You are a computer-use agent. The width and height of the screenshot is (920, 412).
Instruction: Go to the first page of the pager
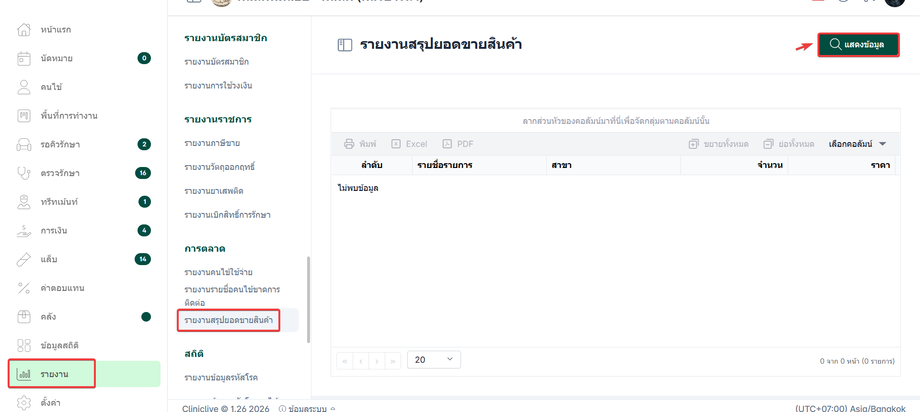345,360
